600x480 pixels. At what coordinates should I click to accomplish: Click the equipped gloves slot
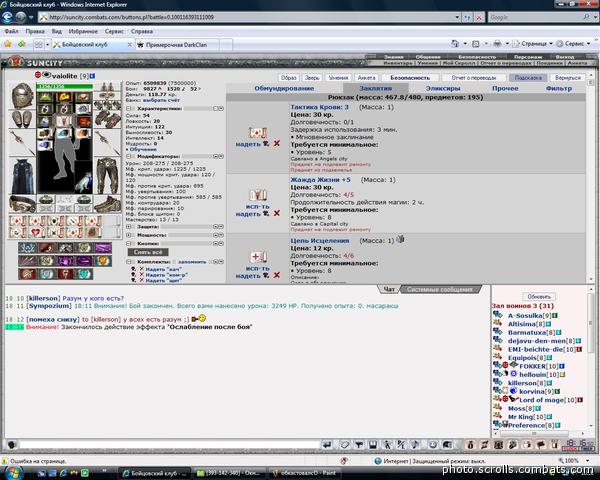coord(108,119)
